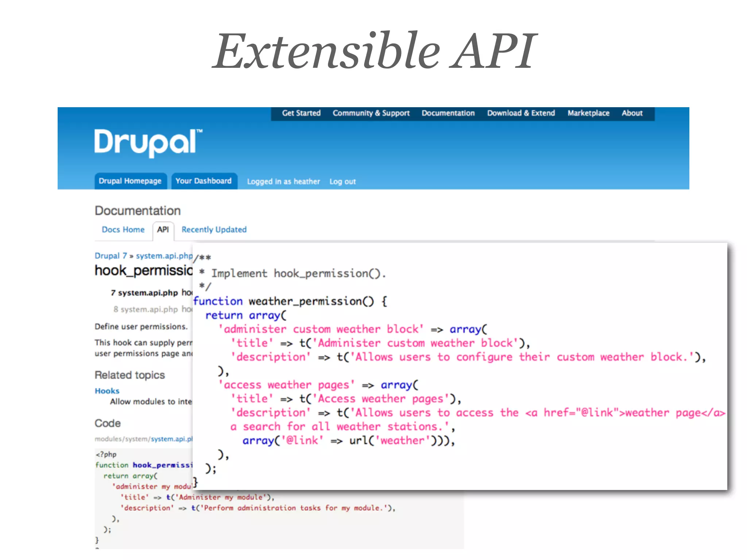
Task: Click the array('@link' => url('weather')) line
Action: (x=349, y=440)
